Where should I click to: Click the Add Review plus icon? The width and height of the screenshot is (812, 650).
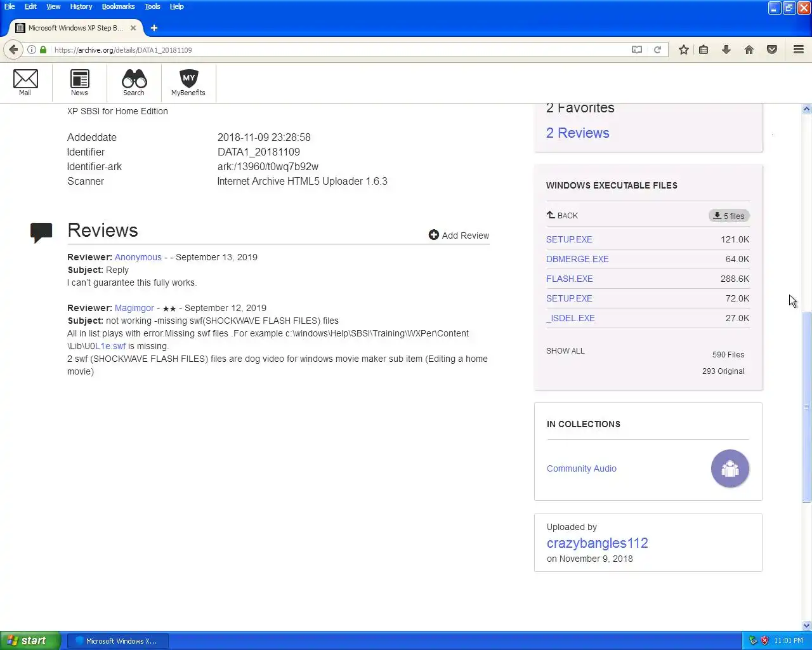click(434, 235)
